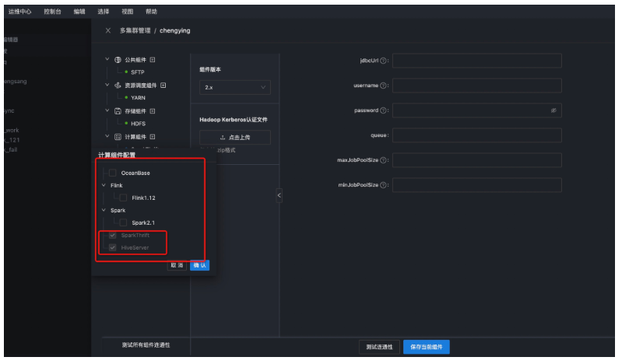
Task: Open the 选择 menu
Action: (103, 12)
